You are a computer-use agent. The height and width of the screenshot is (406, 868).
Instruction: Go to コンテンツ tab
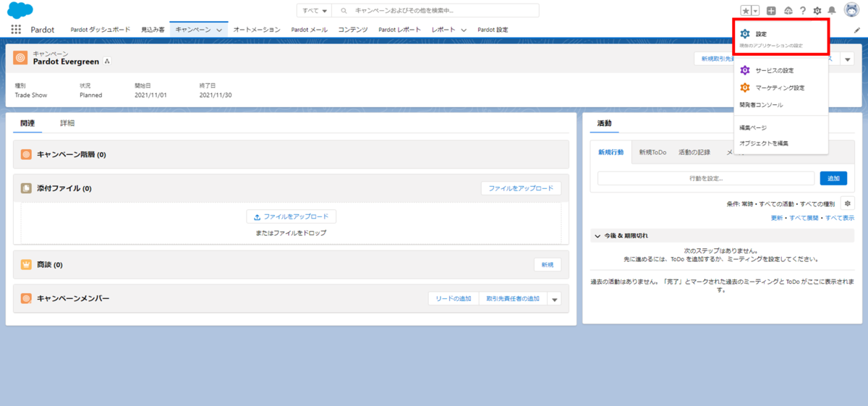[354, 30]
